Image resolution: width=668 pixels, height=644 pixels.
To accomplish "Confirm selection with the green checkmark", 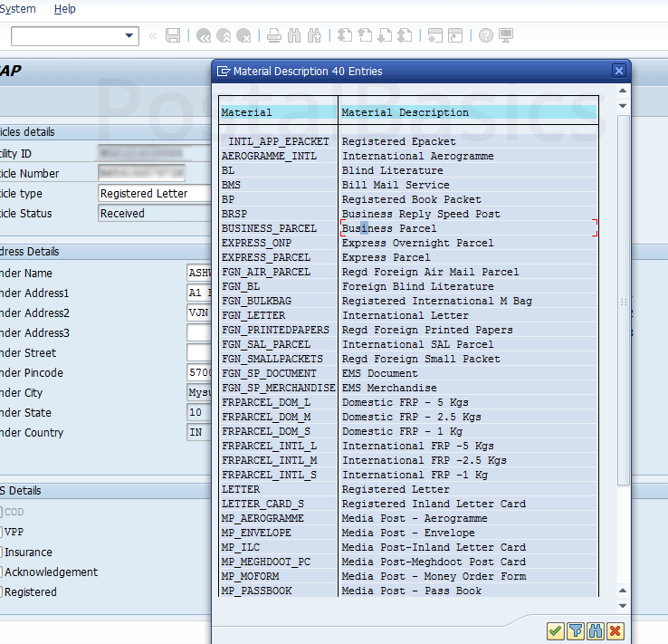I will pyautogui.click(x=555, y=630).
